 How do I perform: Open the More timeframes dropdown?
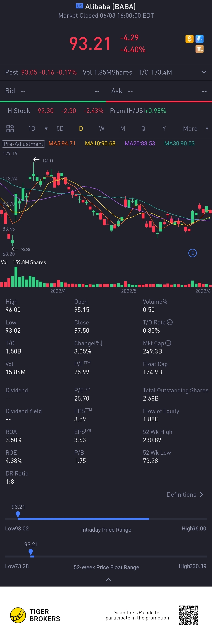(x=196, y=128)
